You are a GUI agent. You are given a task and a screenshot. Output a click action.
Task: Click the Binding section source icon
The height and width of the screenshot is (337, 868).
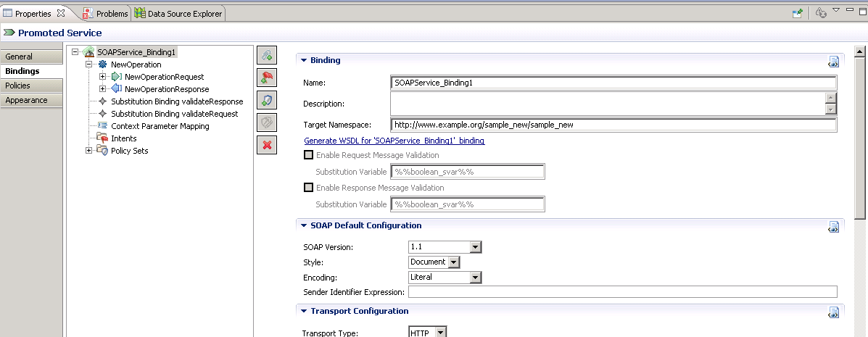834,62
